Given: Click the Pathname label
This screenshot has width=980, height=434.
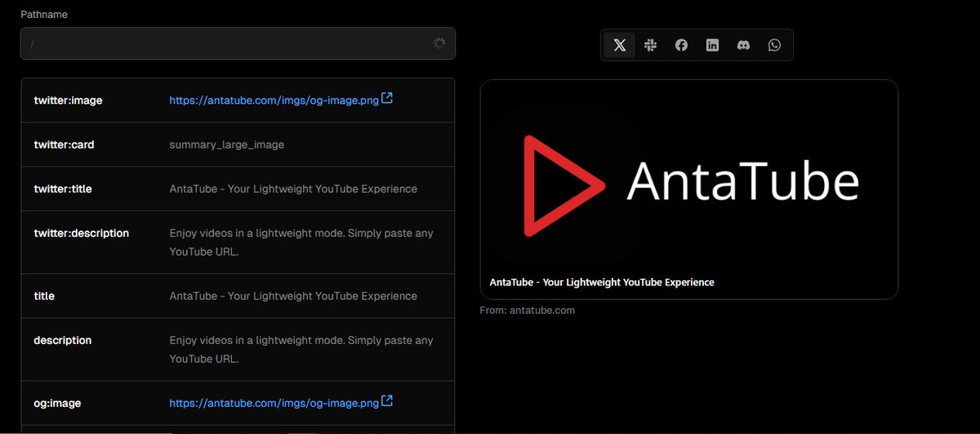Looking at the screenshot, I should coord(44,15).
